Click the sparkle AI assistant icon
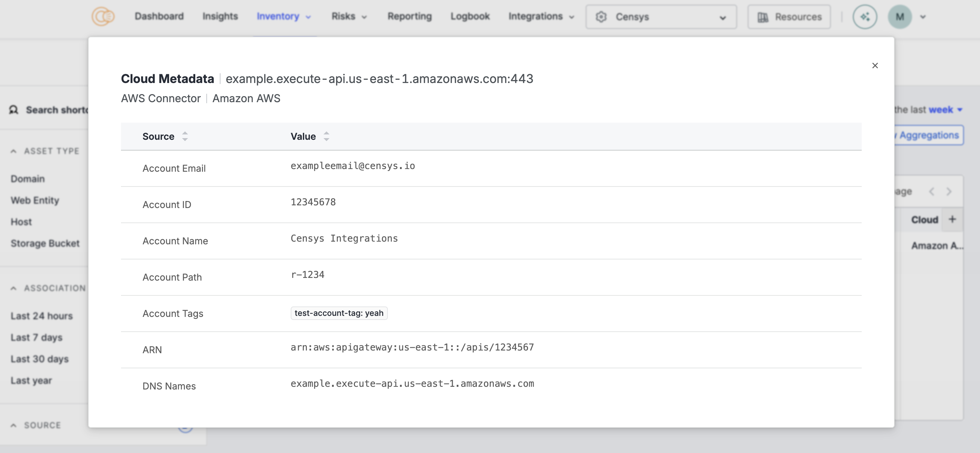 tap(865, 17)
